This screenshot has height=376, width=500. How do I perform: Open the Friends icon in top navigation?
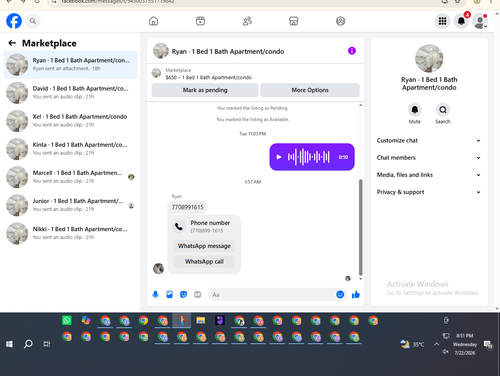[x=247, y=21]
